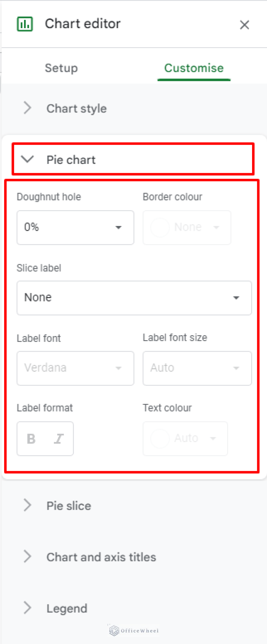Screen dimensions: 267x644
Task: Apply Bold to the label format
Action: tap(31, 438)
